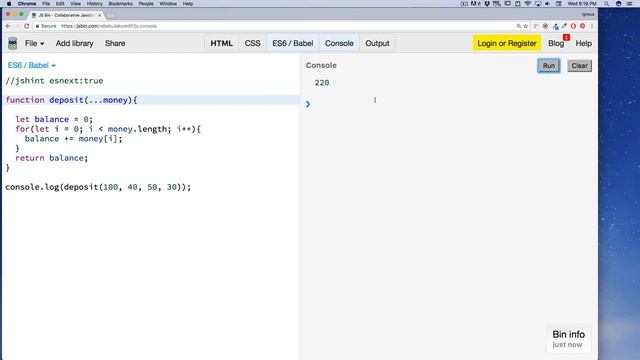Click the Share button
This screenshot has height=360, width=640.
tap(115, 43)
